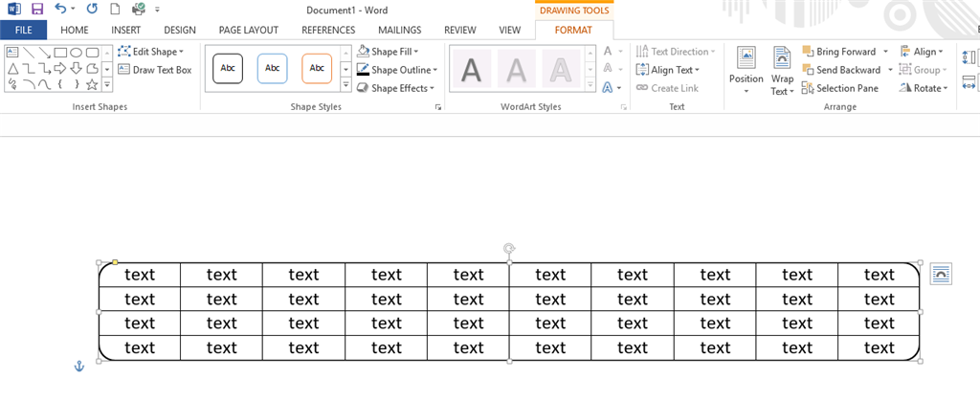Switch to the VIEW tab
This screenshot has width=980, height=401.
[x=510, y=30]
